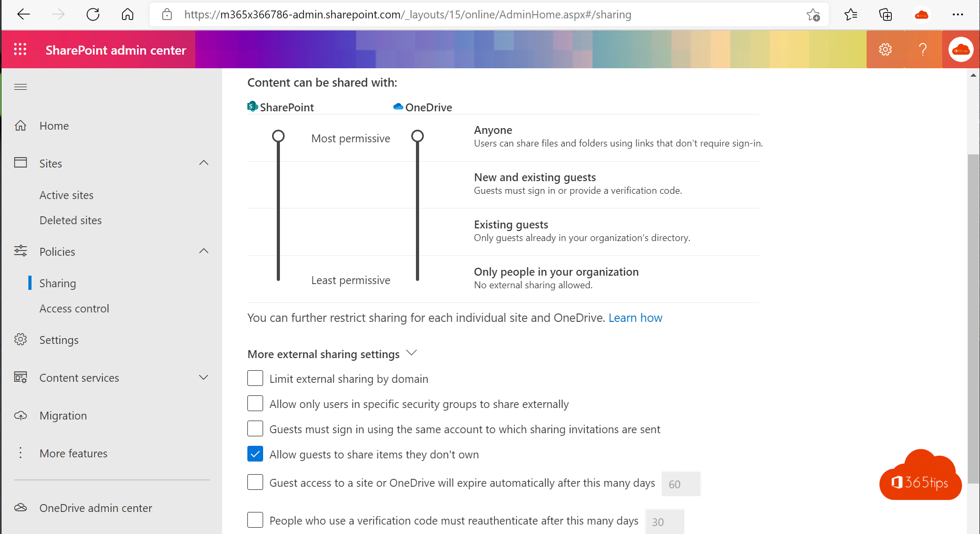This screenshot has height=534, width=980.
Task: Click 'New and existing guests' level text
Action: 535,177
